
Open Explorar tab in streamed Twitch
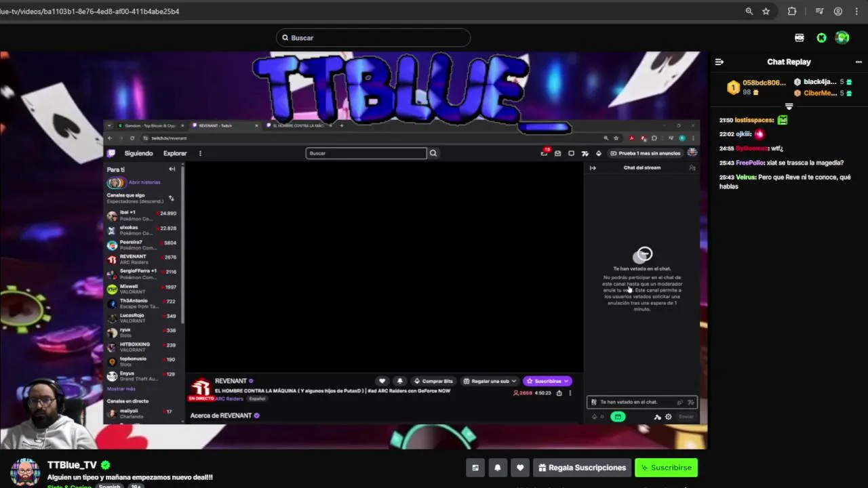[175, 153]
